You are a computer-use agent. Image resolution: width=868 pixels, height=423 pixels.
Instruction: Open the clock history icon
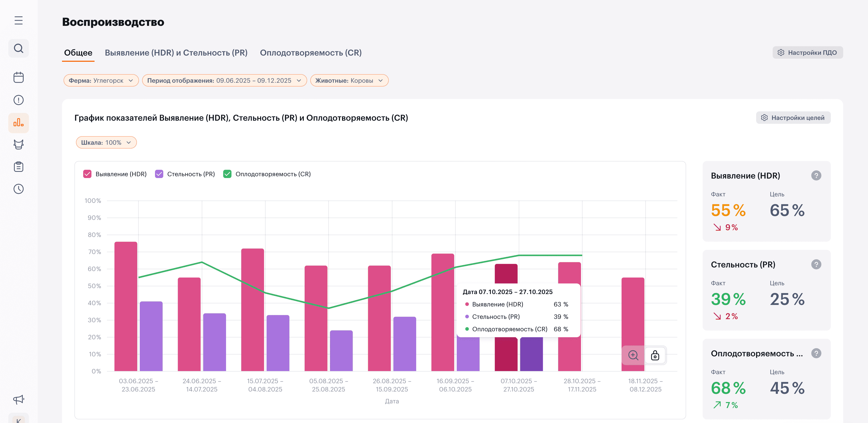19,189
